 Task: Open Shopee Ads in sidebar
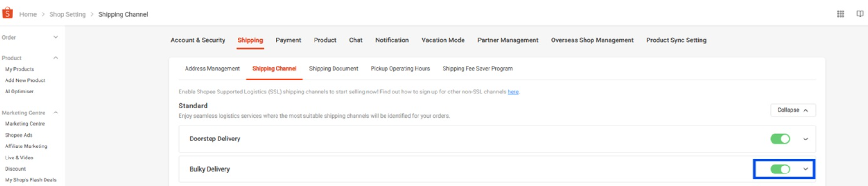19,135
